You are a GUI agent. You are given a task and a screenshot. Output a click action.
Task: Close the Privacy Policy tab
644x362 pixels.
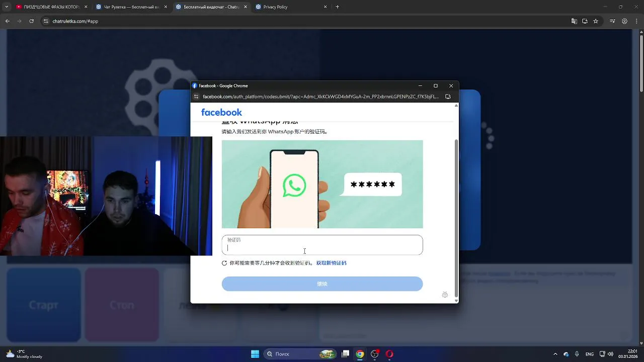click(325, 7)
